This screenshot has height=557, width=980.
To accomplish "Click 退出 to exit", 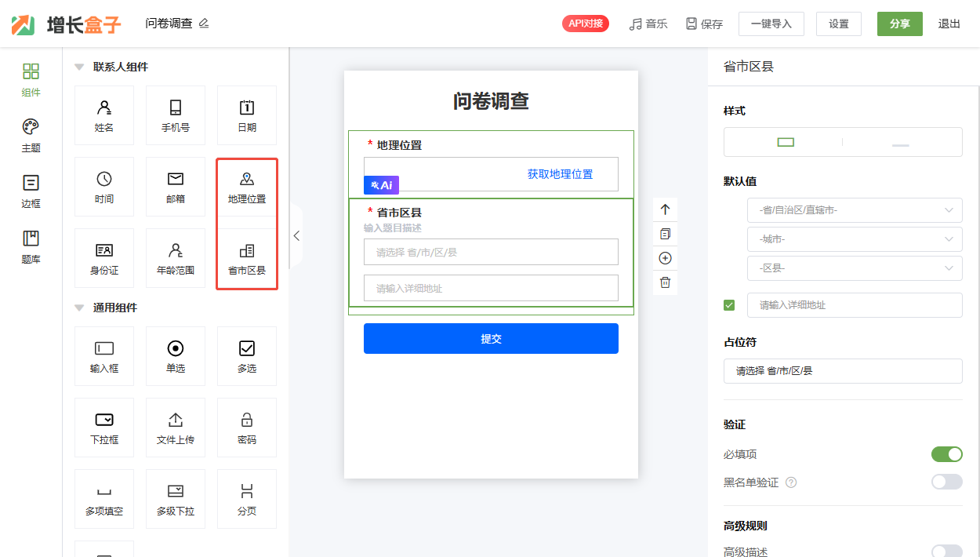I will [949, 24].
